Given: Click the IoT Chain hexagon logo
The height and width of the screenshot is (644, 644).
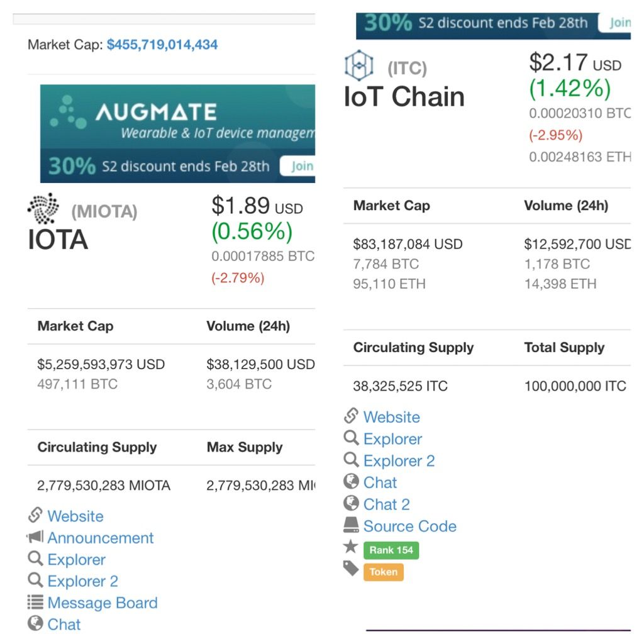Looking at the screenshot, I should point(359,65).
